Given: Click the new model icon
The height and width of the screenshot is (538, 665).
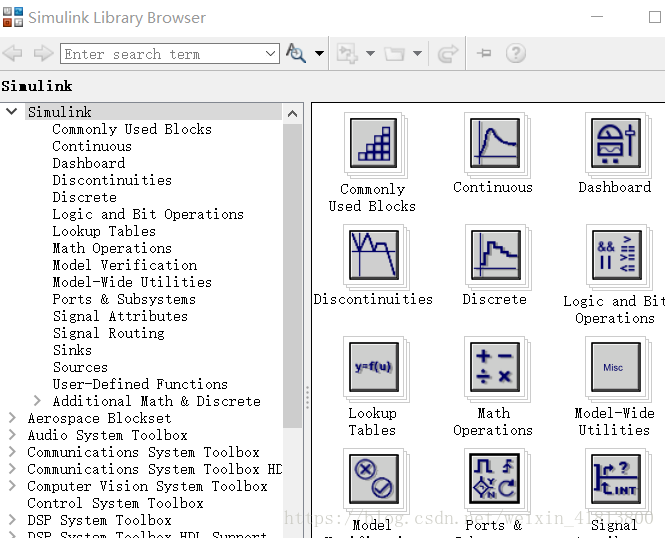Looking at the screenshot, I should tap(347, 53).
